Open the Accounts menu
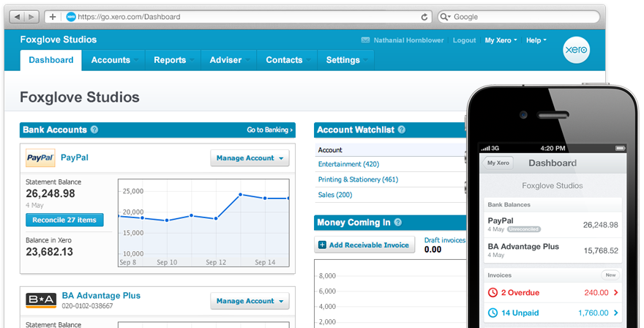 (x=113, y=60)
